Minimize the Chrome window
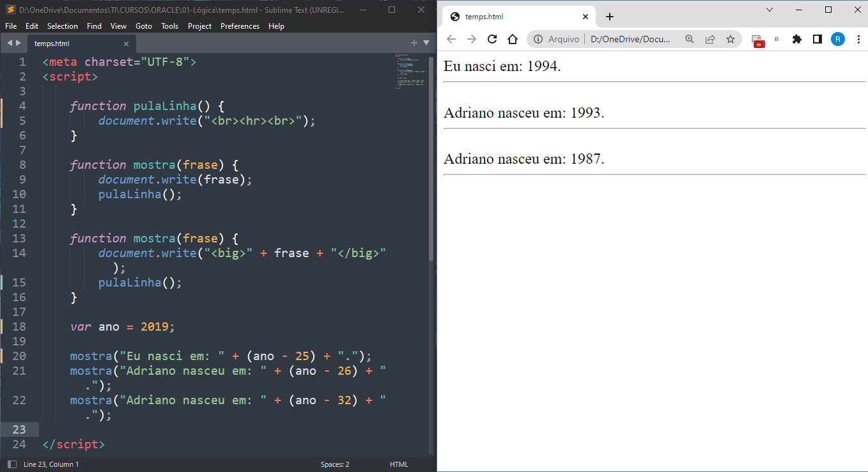The image size is (868, 472). click(x=799, y=10)
